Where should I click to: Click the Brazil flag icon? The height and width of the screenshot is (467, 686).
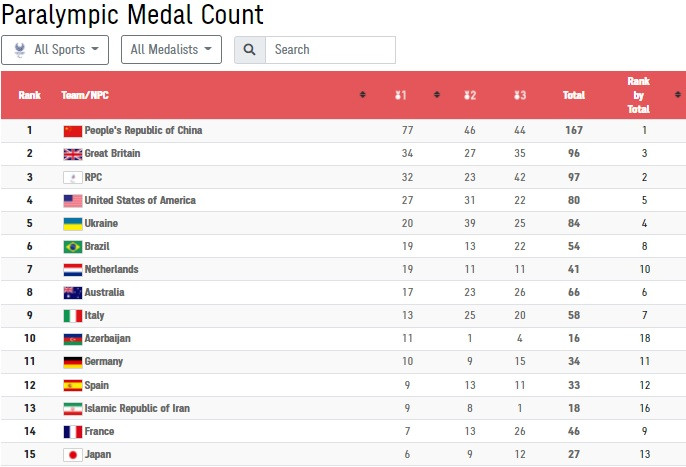pyautogui.click(x=73, y=247)
